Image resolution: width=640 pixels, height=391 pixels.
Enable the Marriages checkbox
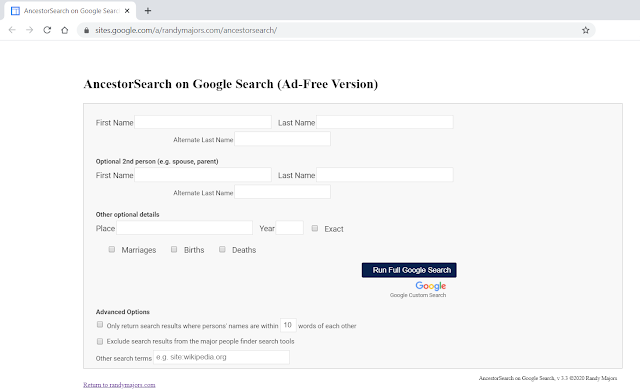click(x=111, y=249)
